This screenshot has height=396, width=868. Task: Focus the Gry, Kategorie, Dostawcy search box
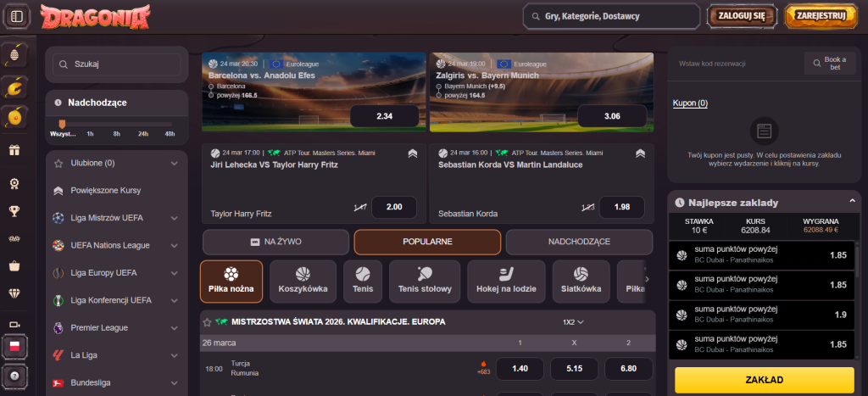coord(612,17)
